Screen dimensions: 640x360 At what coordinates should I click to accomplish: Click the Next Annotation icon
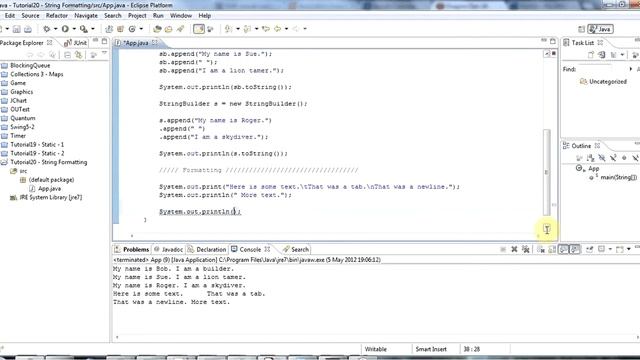(229, 29)
